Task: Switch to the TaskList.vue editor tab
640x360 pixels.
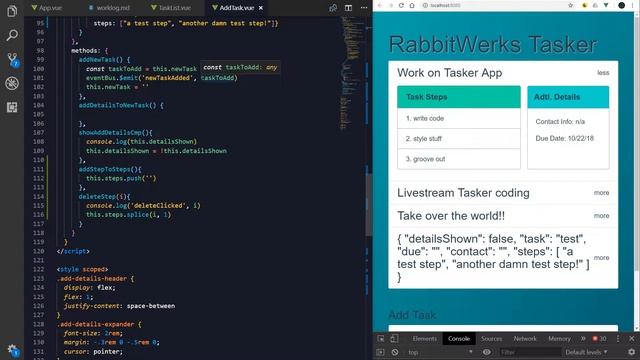Action: point(171,8)
